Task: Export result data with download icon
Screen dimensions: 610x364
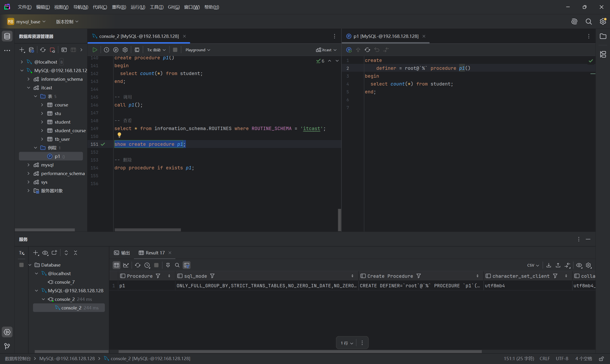Action: tap(549, 265)
